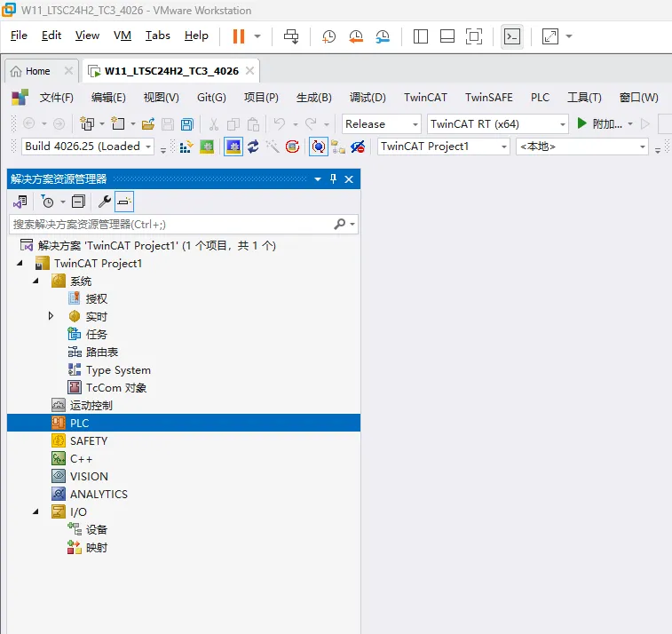Toggle Preview Selected Items button
672x634 pixels.
(x=124, y=202)
